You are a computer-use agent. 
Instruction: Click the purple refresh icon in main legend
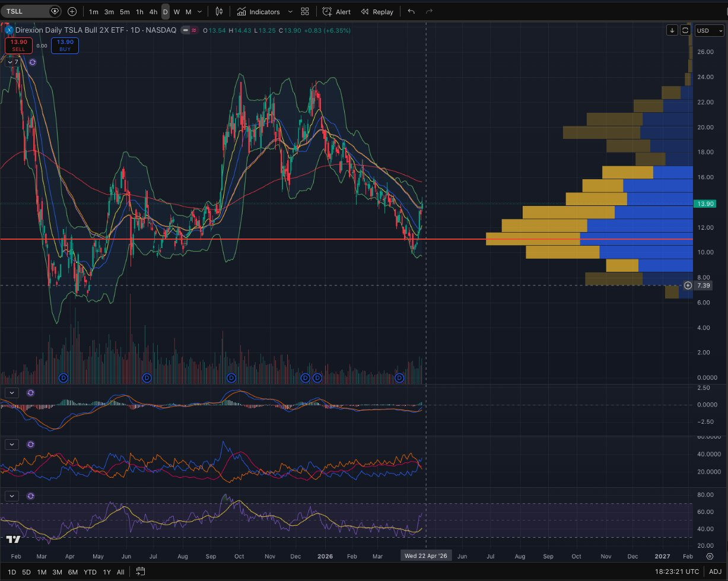click(32, 62)
